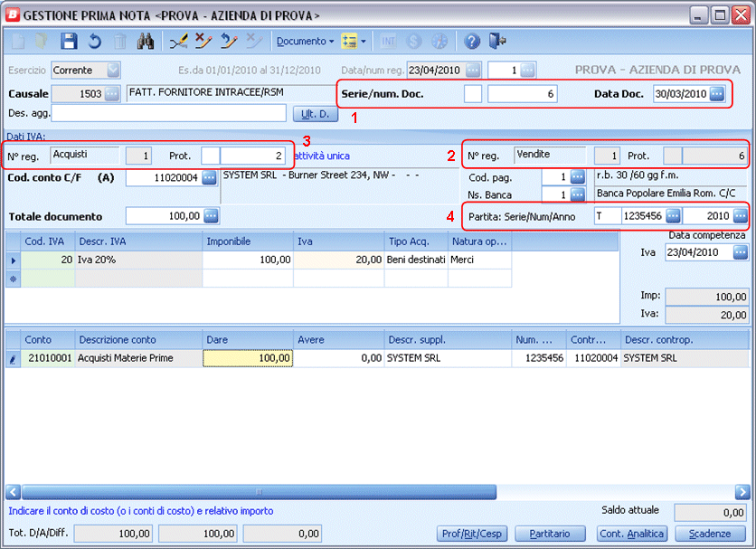Click the compass toolbar icon
This screenshot has height=549, width=756.
pos(439,42)
